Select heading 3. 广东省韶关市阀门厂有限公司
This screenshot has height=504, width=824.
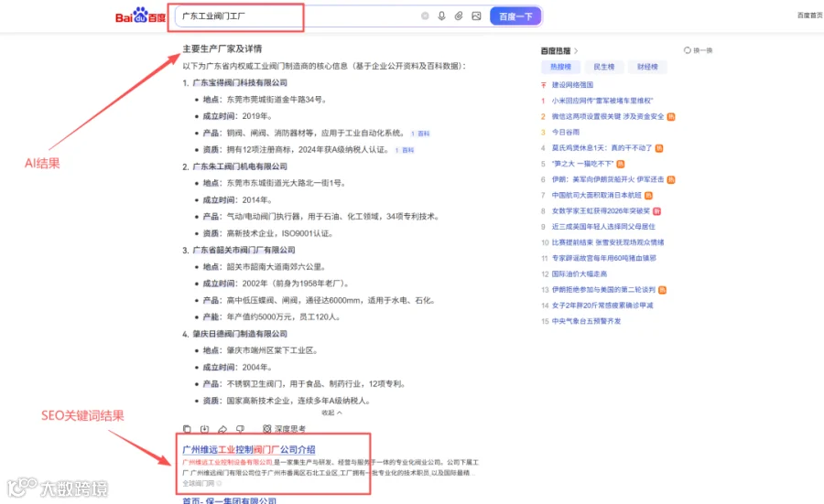239,250
